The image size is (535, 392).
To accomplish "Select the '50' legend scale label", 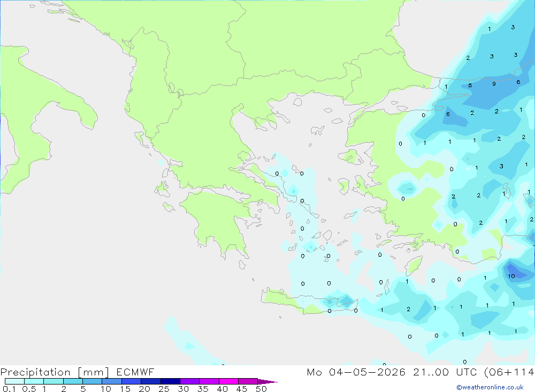I will 261,389.
